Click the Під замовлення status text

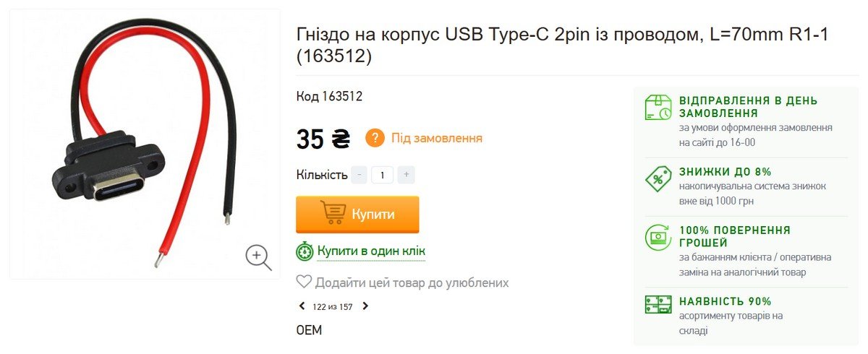pyautogui.click(x=436, y=138)
